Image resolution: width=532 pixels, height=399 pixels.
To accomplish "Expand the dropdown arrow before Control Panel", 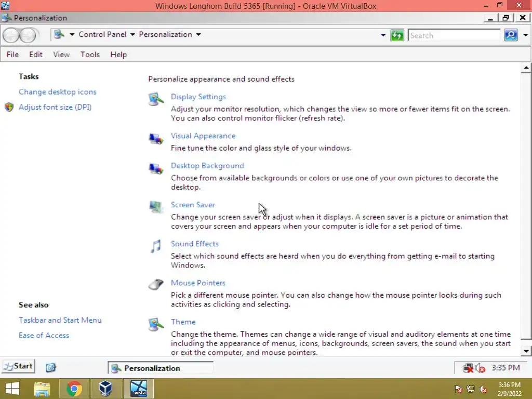I will click(x=72, y=35).
